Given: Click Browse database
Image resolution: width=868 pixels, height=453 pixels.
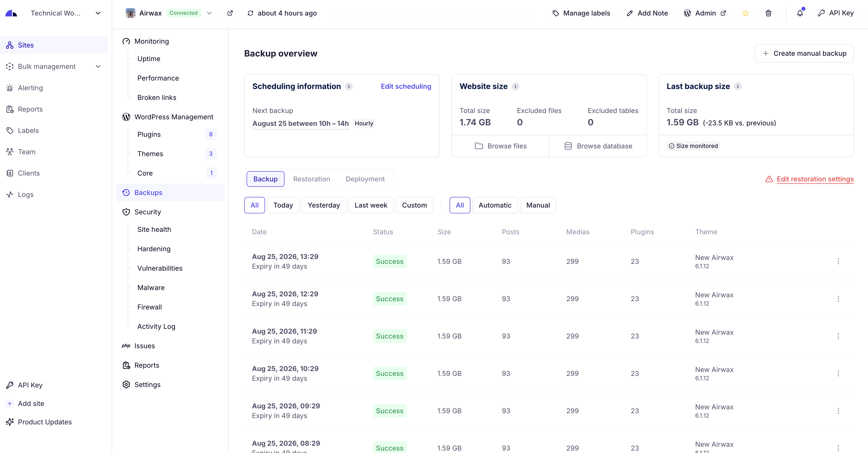Looking at the screenshot, I should click(598, 146).
